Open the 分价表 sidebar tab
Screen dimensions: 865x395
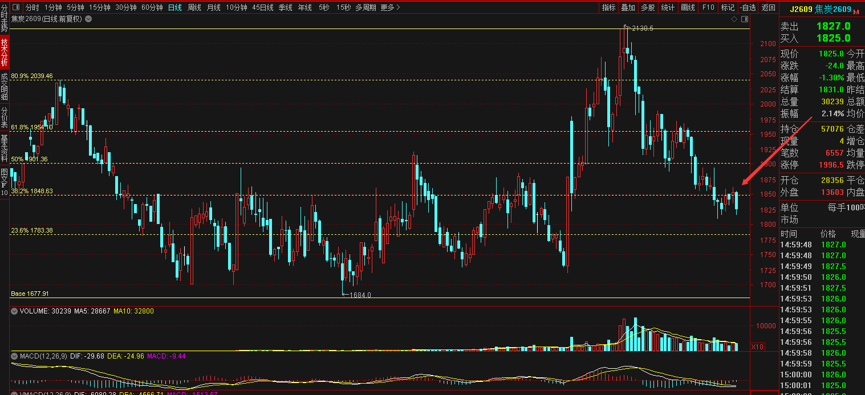[4, 117]
